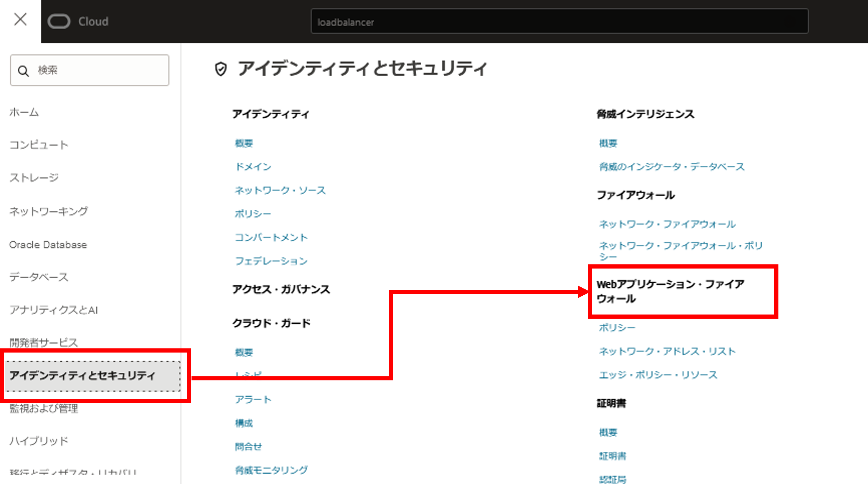Click the Cloud brand text
This screenshot has height=484, width=868.
93,21
